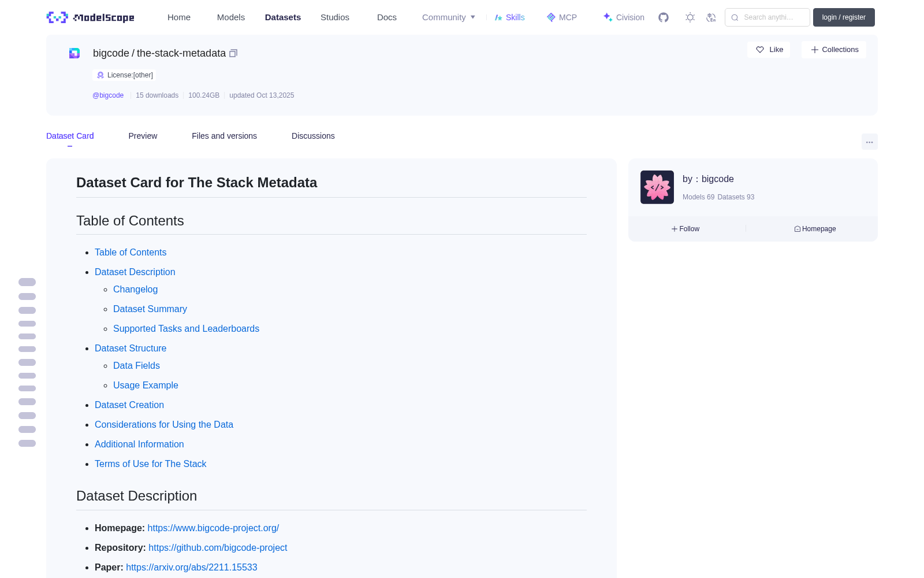Open the Table of Contents link

click(x=131, y=252)
